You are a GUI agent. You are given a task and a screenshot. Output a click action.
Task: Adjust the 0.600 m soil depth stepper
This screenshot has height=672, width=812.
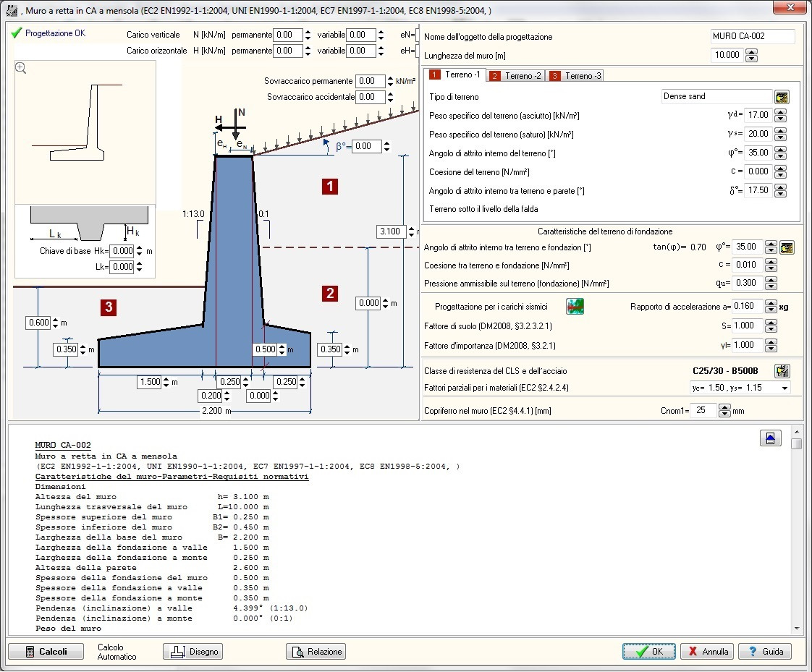[56, 323]
